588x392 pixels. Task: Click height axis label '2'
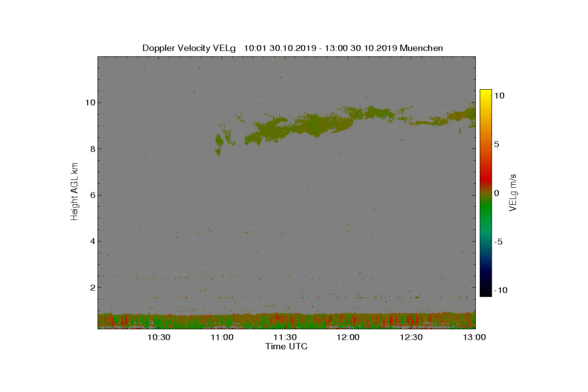(92, 287)
